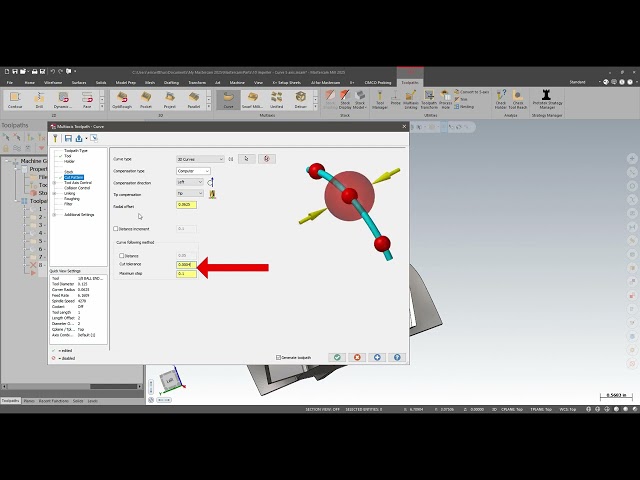Open Multiaxis Linking utility
The image size is (640, 480).
[411, 100]
